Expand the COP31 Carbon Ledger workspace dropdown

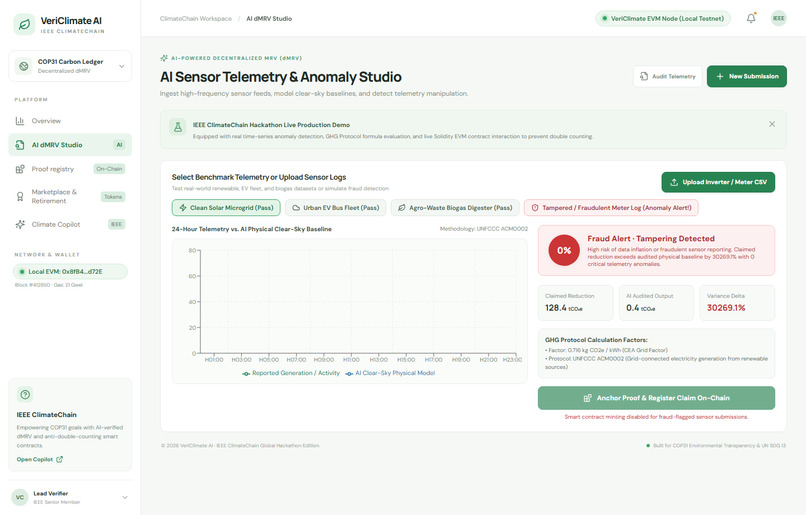click(70, 66)
